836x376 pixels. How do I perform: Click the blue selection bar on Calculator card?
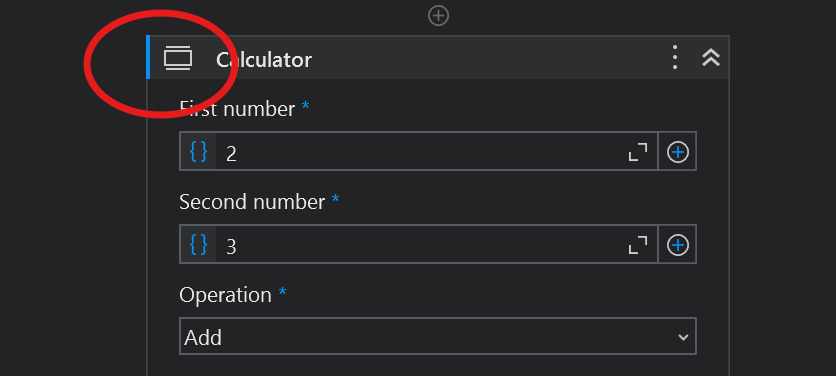[148, 57]
